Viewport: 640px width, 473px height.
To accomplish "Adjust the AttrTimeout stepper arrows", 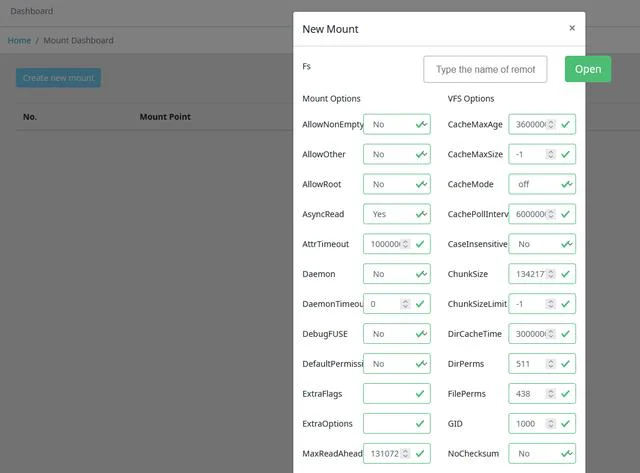I will (405, 244).
